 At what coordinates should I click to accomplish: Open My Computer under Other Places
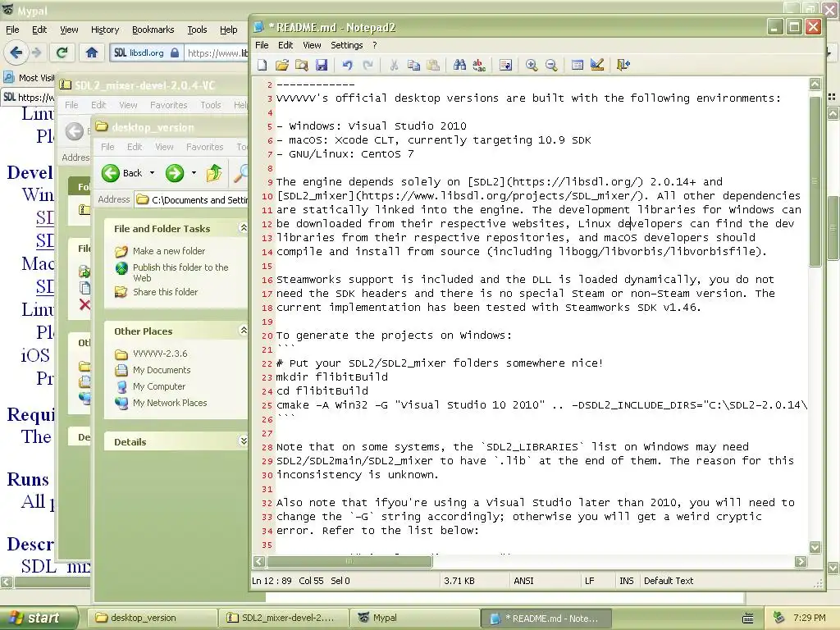click(x=158, y=386)
